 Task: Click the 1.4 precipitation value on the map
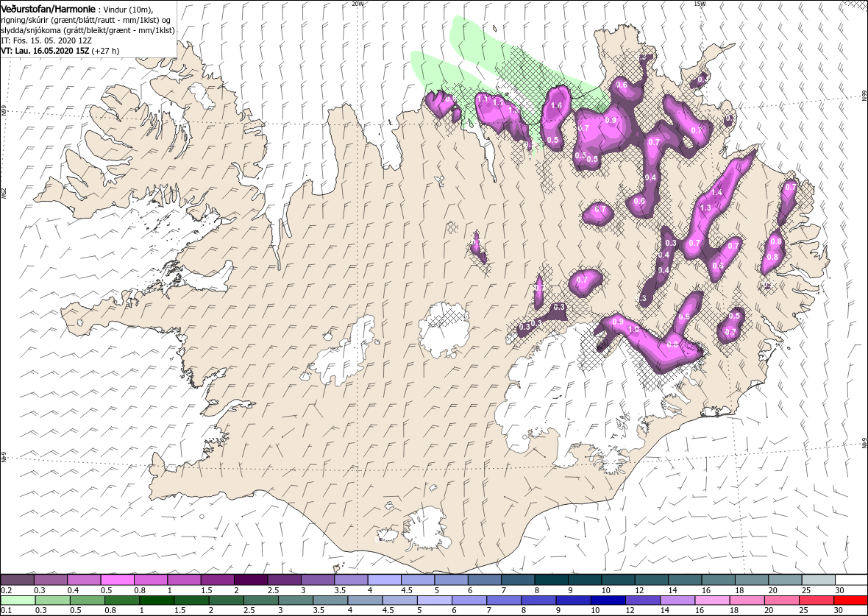(717, 192)
